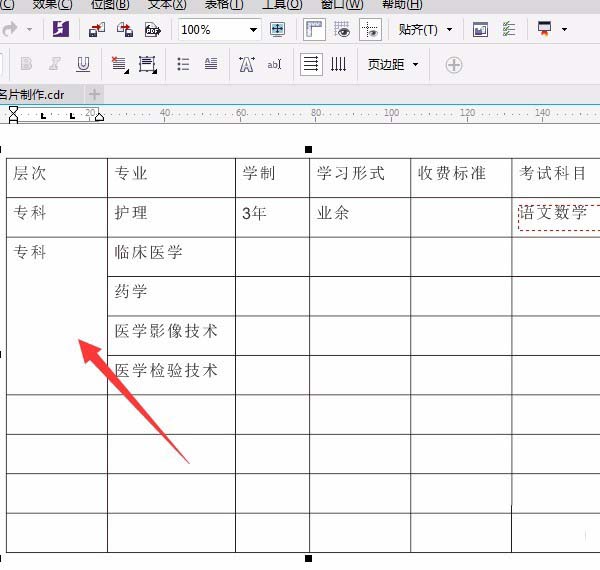Click the 护理 cell

tap(171, 217)
